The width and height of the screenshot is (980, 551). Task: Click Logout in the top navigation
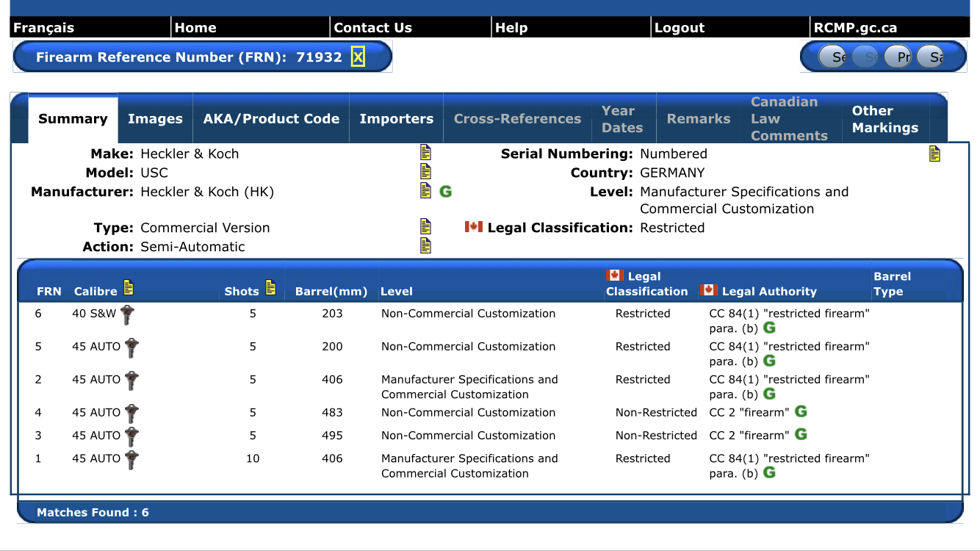(x=680, y=28)
